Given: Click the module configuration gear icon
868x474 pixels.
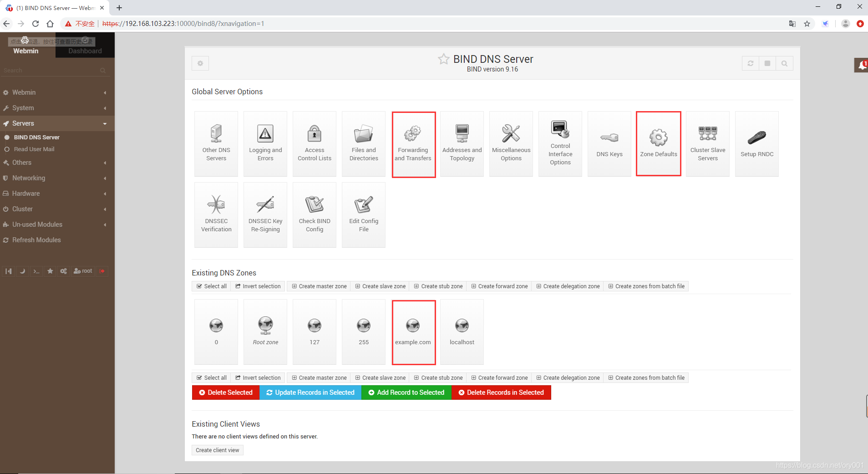Looking at the screenshot, I should (x=200, y=63).
